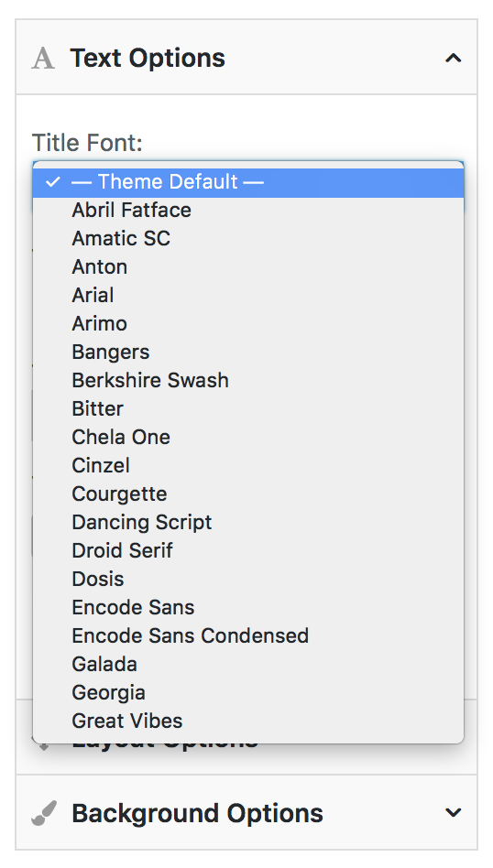Pick Chela One font option

click(248, 438)
